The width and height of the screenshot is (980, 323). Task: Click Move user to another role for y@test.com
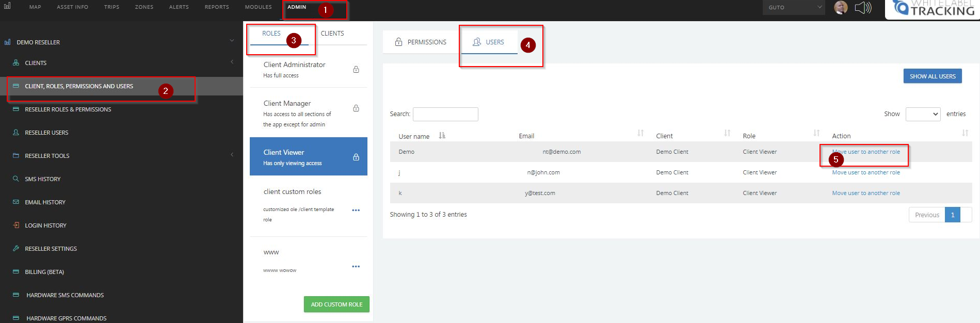[x=866, y=193]
